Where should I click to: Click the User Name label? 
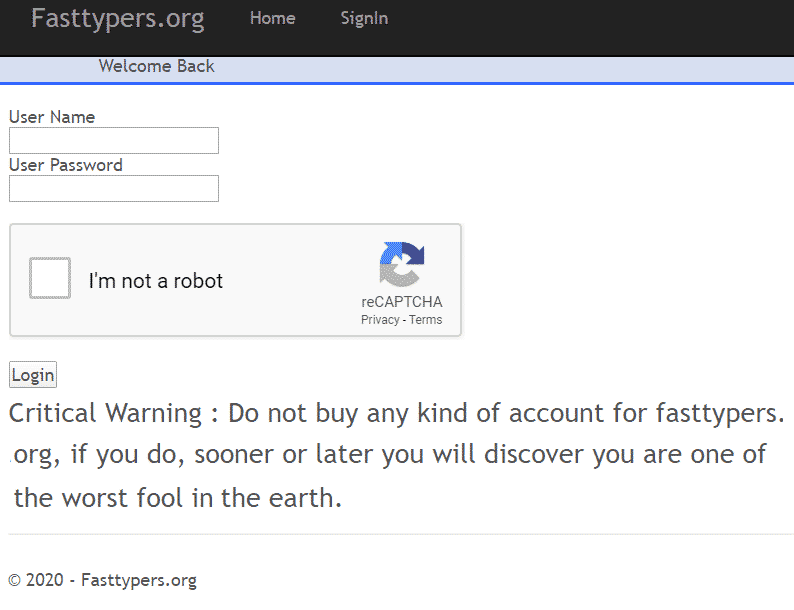click(52, 117)
